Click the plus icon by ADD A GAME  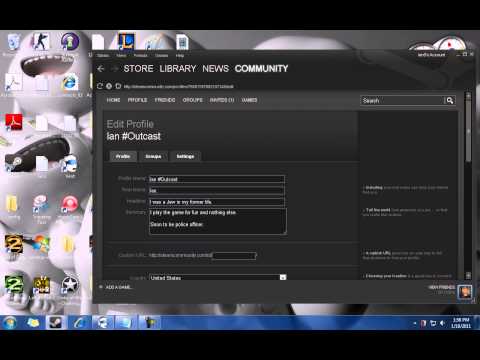click(x=101, y=287)
